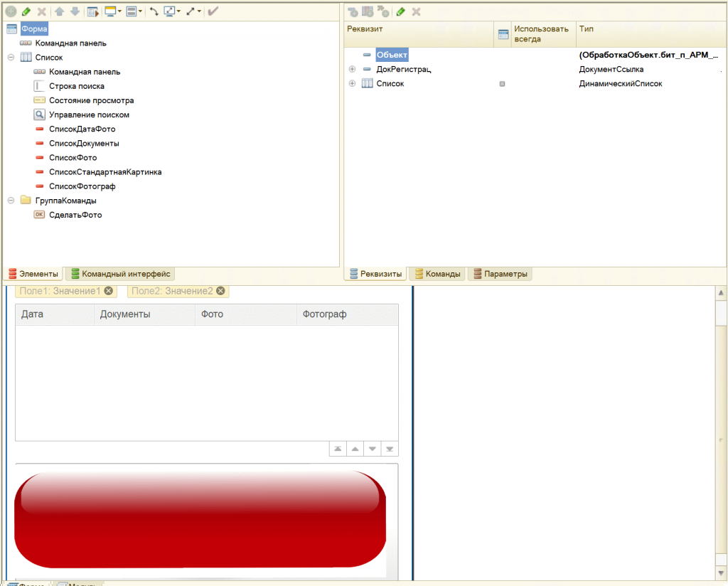Viewport: 728px width, 586px height.
Task: Open the Команды tab
Action: point(438,274)
